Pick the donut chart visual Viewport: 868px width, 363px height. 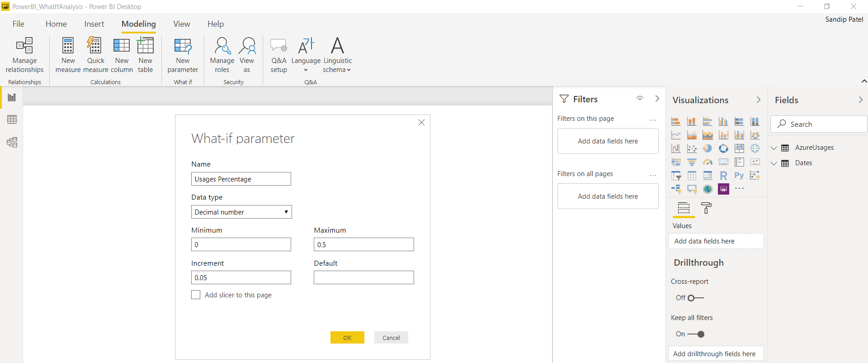[723, 148]
